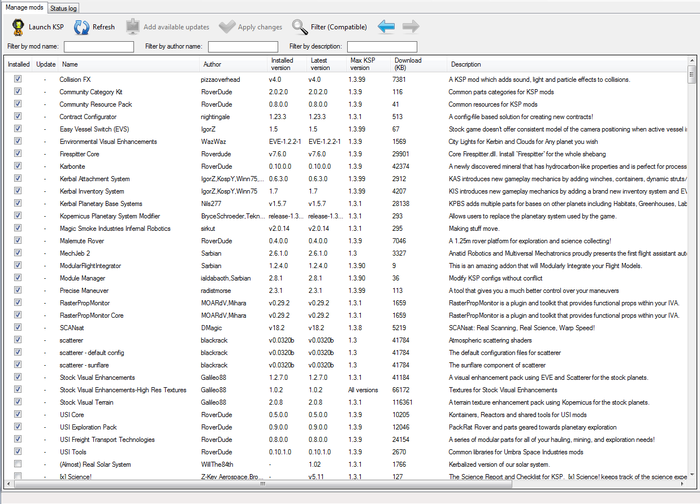Open Filter (Compatible) magnifier icon
The image size is (700, 504).
(x=300, y=27)
